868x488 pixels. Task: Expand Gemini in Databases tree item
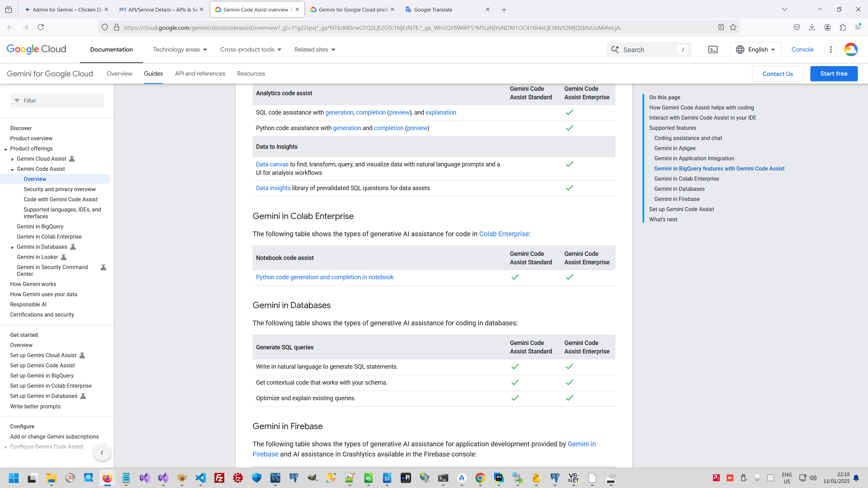tap(13, 247)
